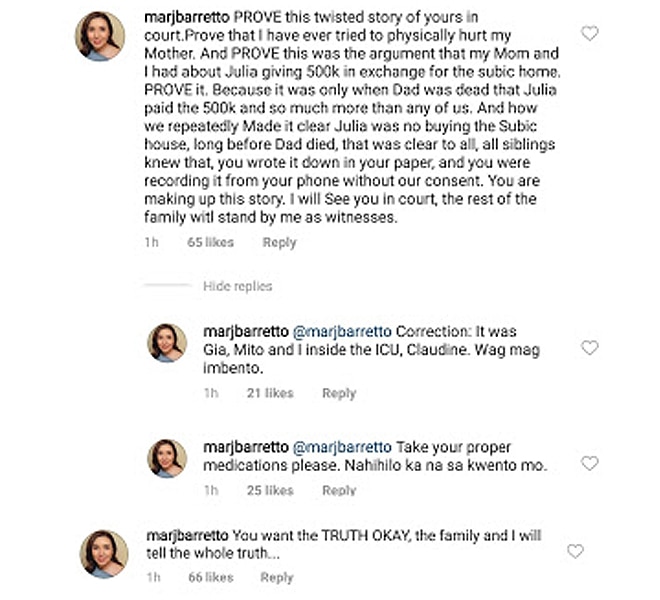View who gave 65 likes
660x600 pixels.
[x=210, y=243]
